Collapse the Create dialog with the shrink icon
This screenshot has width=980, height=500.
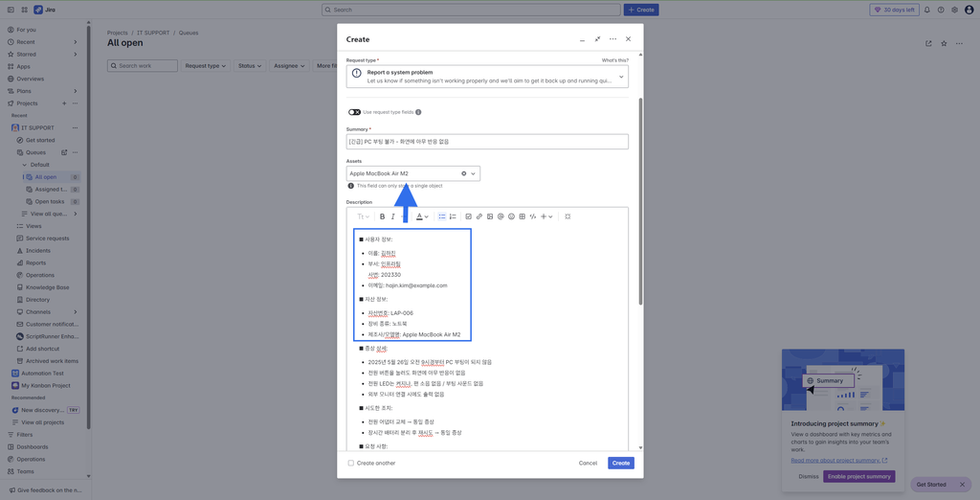(x=597, y=39)
